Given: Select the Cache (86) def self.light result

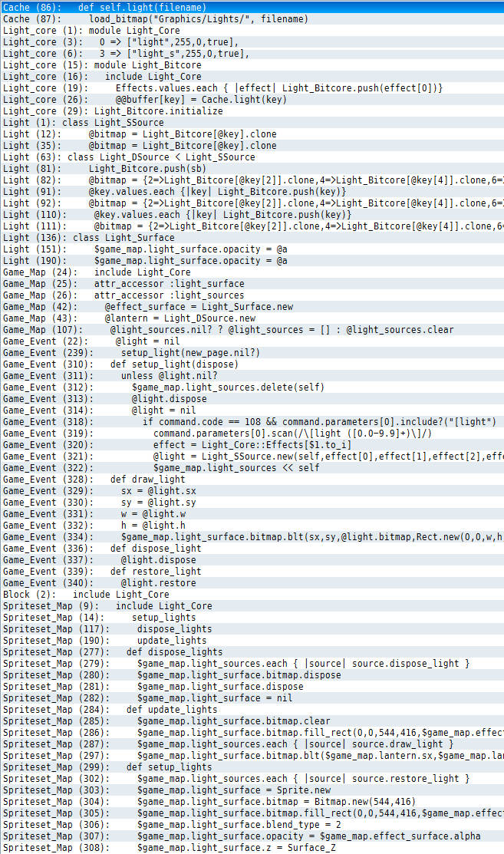Looking at the screenshot, I should [252, 8].
